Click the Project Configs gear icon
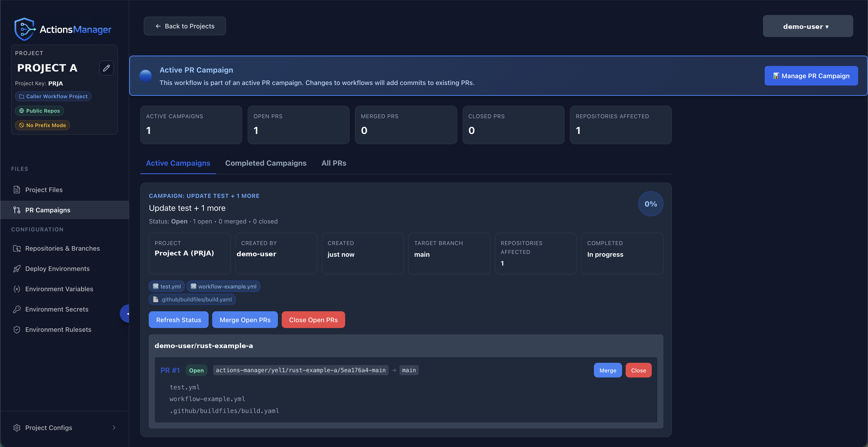 (17, 427)
